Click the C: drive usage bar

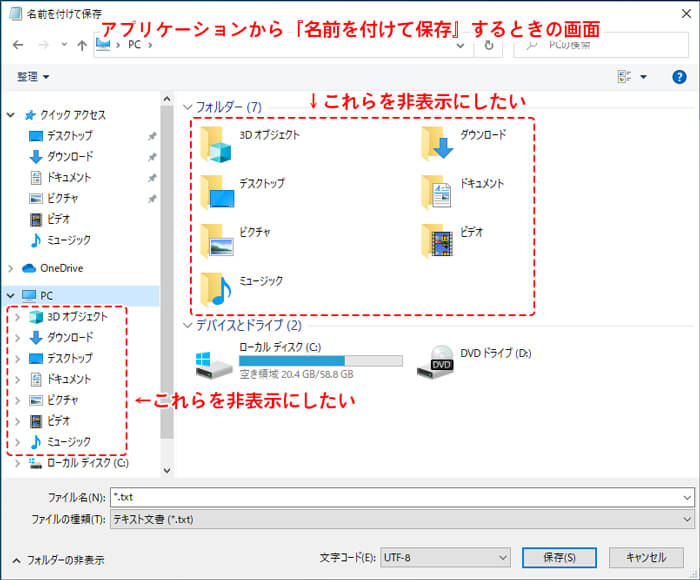pos(321,361)
